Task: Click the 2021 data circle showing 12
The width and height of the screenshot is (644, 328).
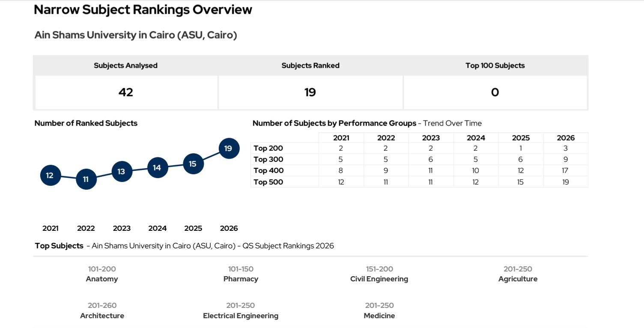Action: (50, 175)
